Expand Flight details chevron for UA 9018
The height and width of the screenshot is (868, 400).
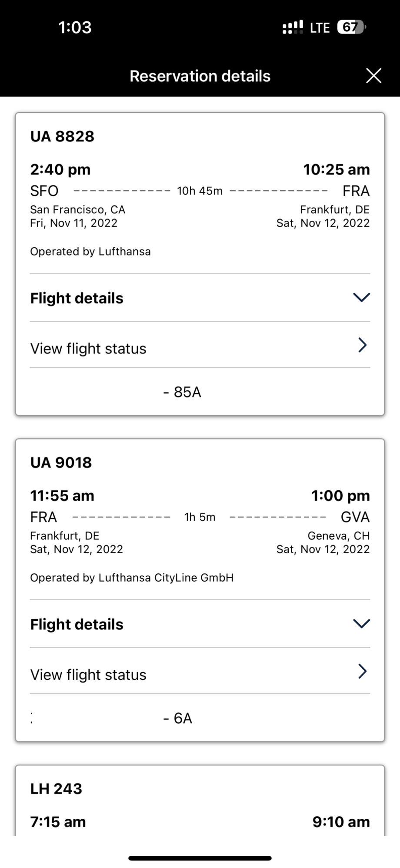point(361,624)
